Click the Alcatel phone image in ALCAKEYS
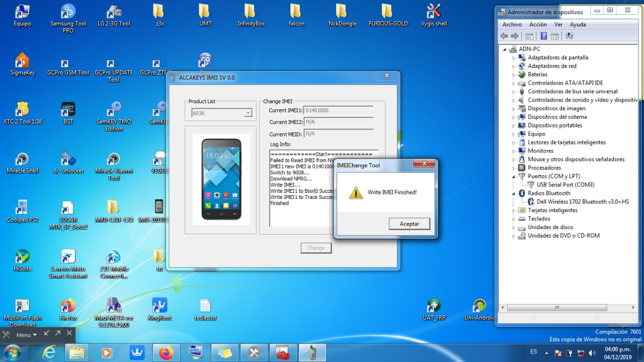 tap(221, 179)
